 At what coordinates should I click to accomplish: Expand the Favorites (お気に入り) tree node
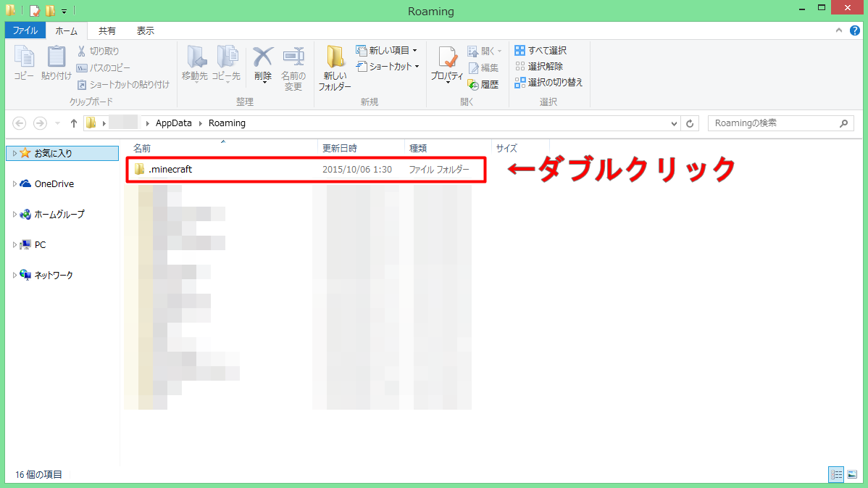[14, 154]
